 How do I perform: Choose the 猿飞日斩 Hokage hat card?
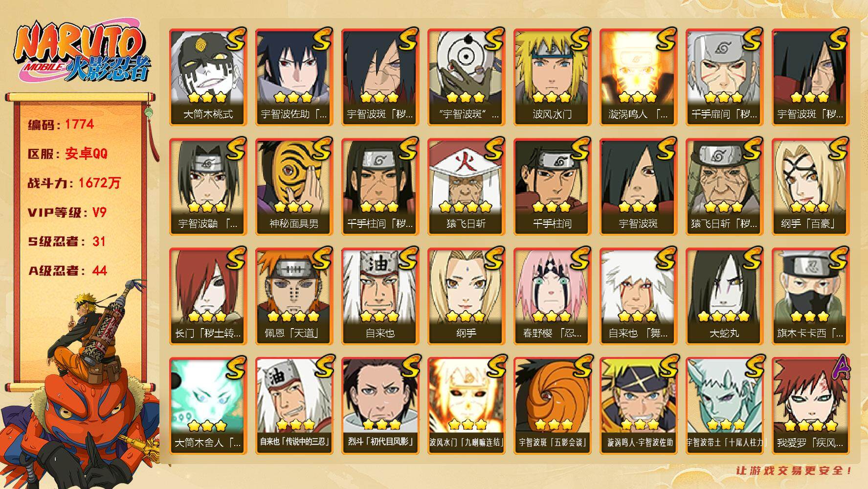[x=467, y=187]
